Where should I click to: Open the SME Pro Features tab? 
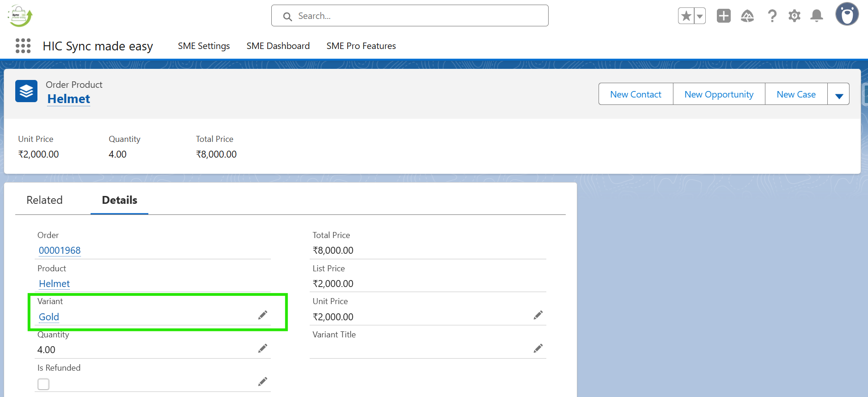tap(361, 46)
